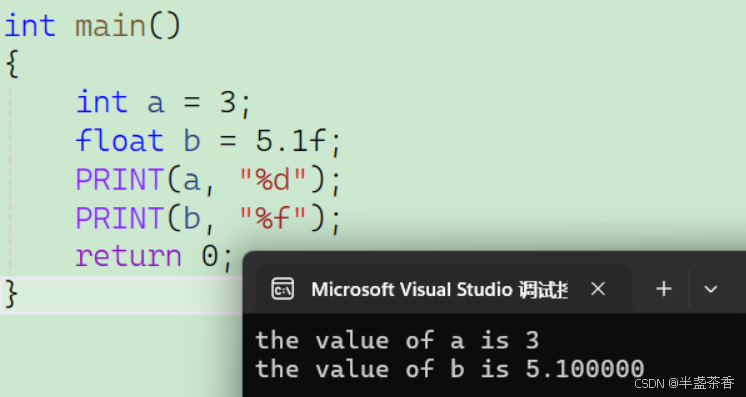Click the closing brace of main
746x397 pixels.
[11, 294]
